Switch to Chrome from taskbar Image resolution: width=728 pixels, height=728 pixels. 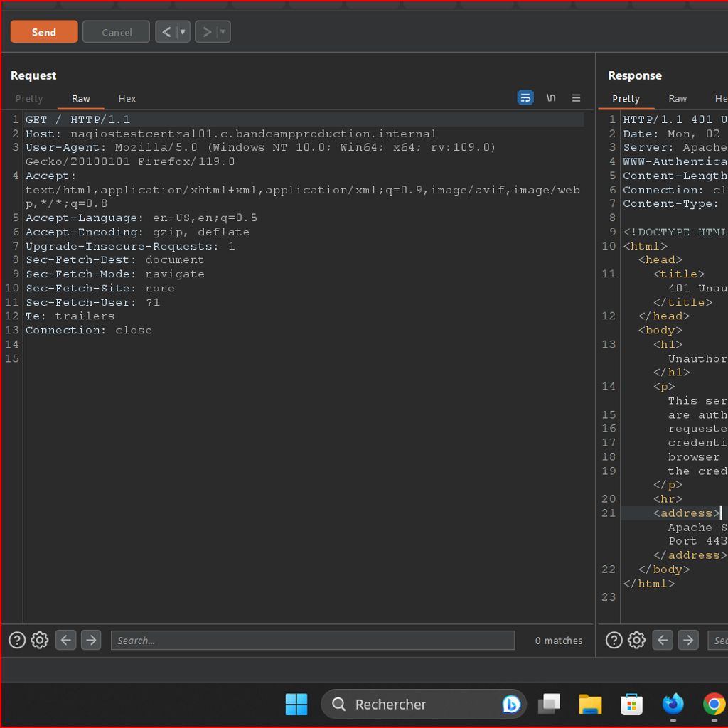click(x=714, y=704)
